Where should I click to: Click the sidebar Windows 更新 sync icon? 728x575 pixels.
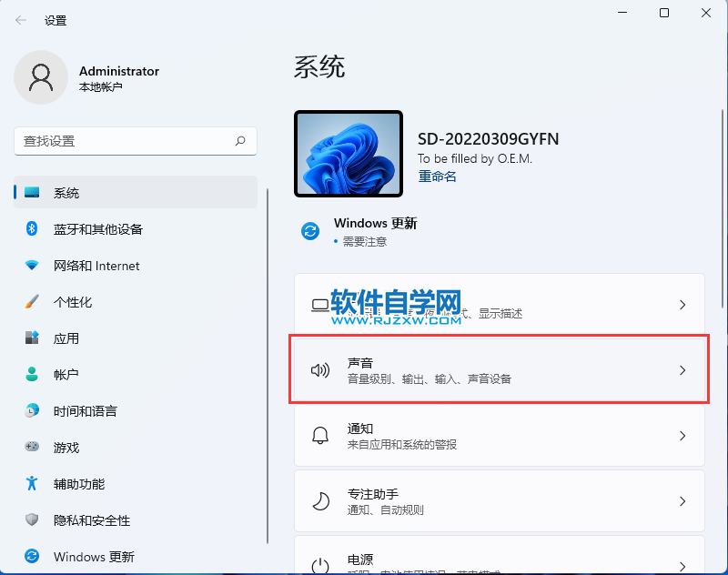click(32, 556)
